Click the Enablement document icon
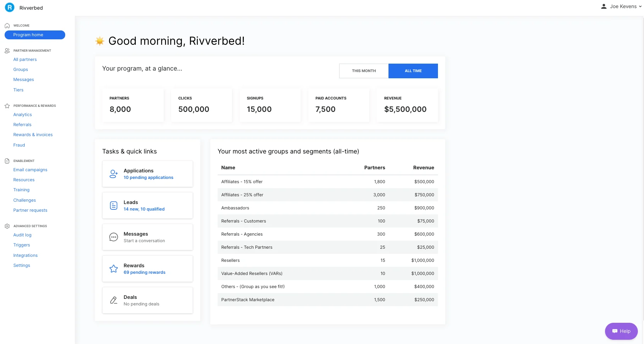The height and width of the screenshot is (344, 644). click(x=7, y=161)
